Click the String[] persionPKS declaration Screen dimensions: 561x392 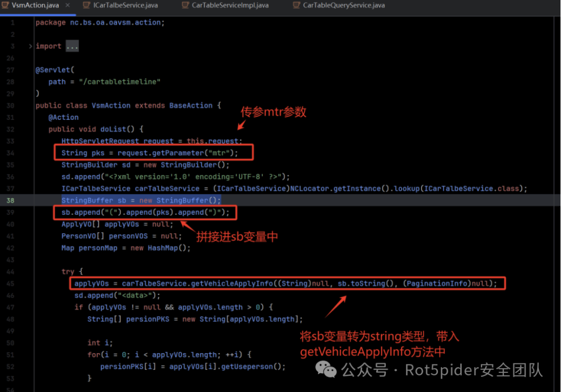(195, 319)
